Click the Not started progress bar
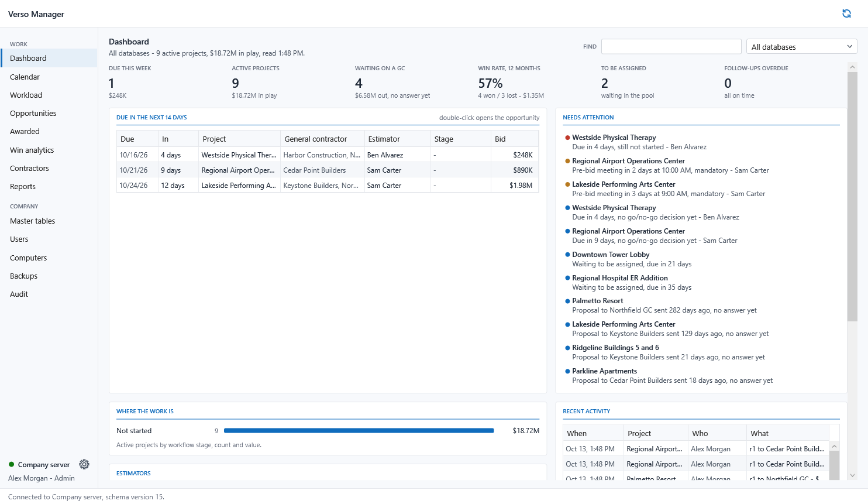The height and width of the screenshot is (504, 868). pyautogui.click(x=359, y=431)
